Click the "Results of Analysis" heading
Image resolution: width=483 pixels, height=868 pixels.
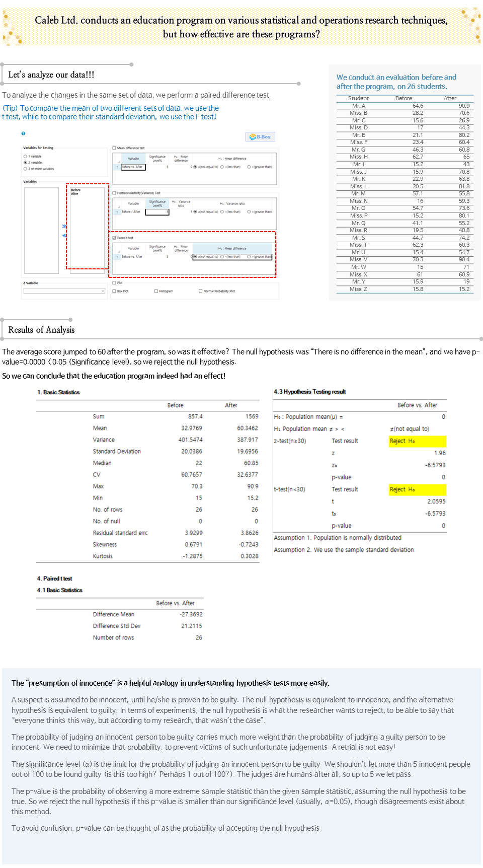coord(41,330)
